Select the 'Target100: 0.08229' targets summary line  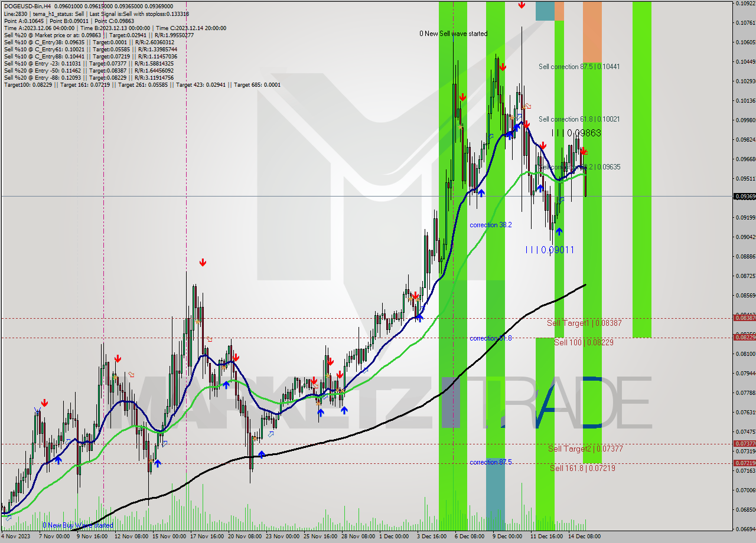tap(142, 84)
